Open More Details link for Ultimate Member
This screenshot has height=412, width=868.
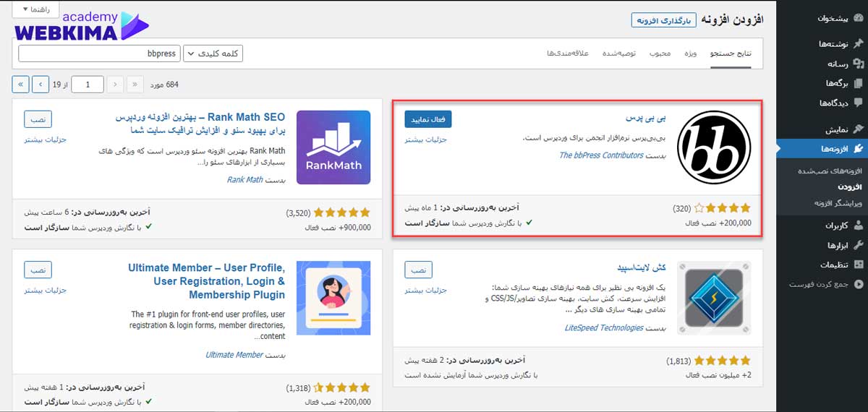pyautogui.click(x=46, y=290)
